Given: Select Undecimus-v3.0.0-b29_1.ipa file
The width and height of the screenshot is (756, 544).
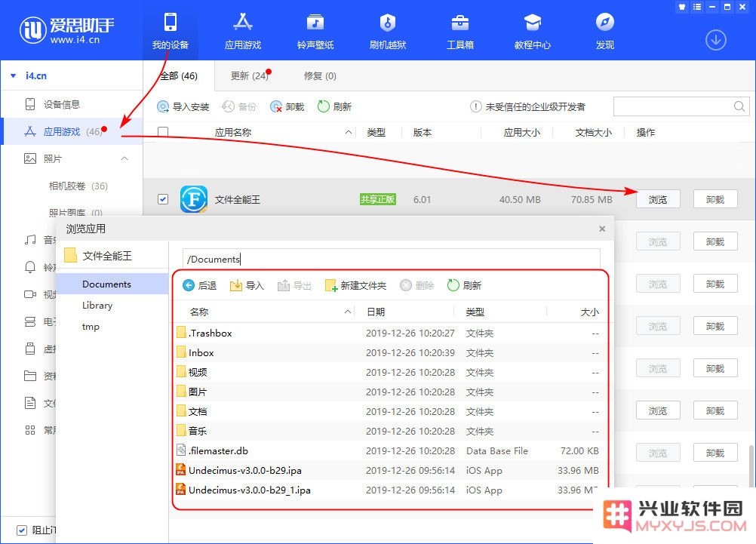Looking at the screenshot, I should pos(388,490).
